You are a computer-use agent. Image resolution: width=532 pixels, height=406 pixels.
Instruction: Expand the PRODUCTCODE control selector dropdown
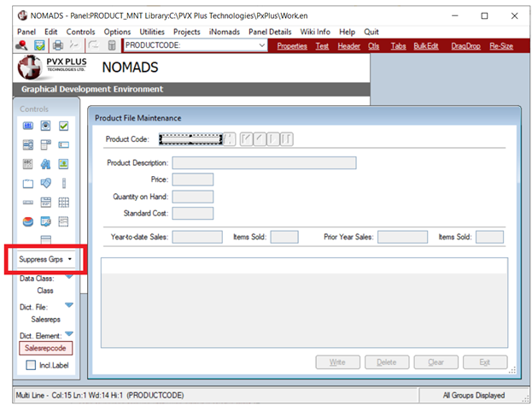tap(261, 46)
